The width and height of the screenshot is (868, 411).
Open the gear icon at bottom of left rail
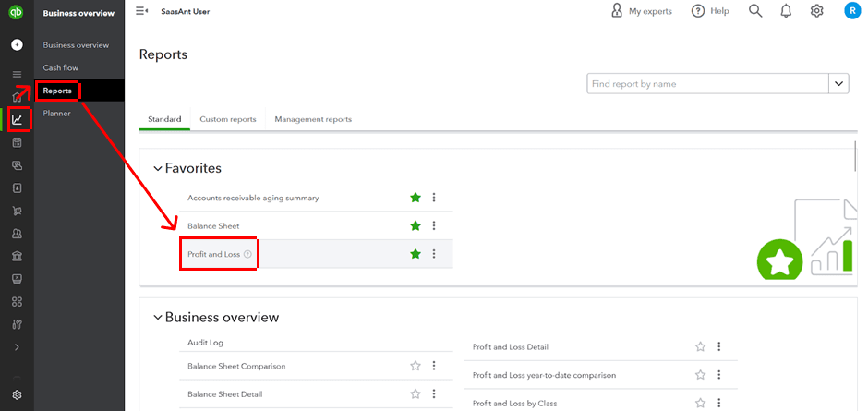click(17, 395)
